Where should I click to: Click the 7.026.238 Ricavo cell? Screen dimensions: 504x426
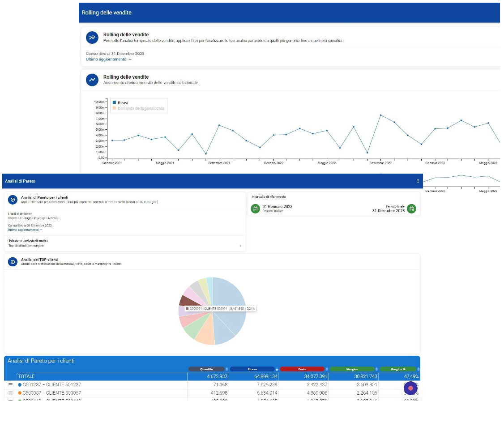coord(267,385)
